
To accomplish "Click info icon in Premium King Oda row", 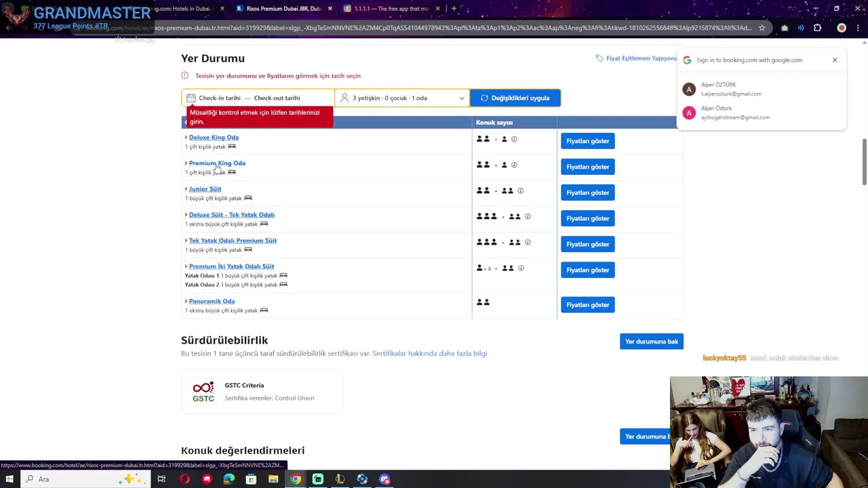I will tap(514, 165).
